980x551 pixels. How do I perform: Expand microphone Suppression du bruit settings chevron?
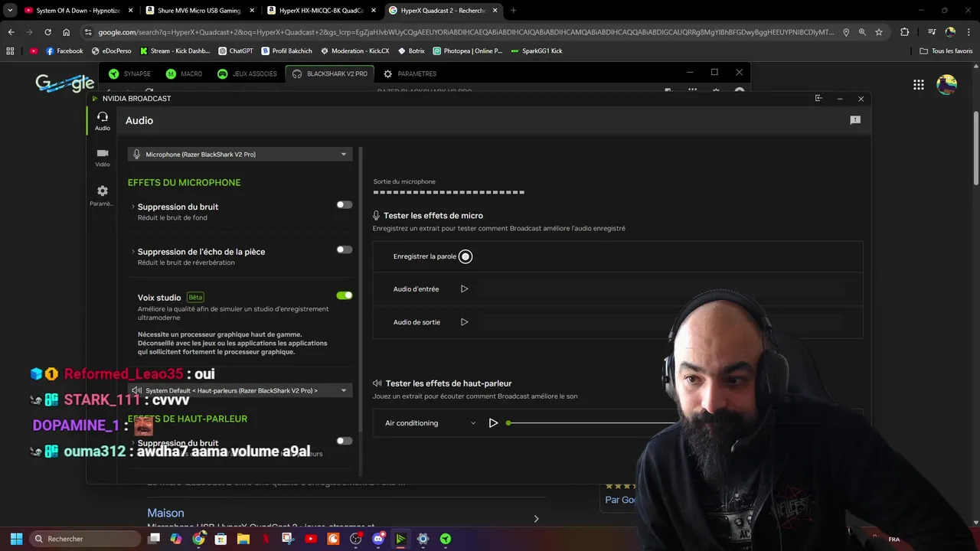(x=133, y=207)
